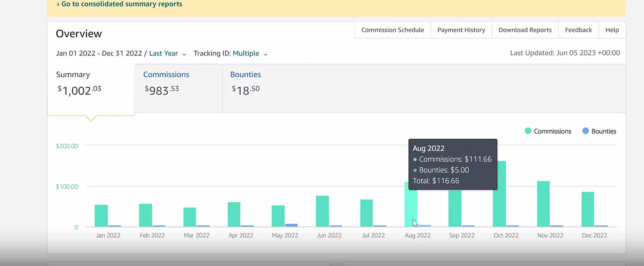The image size is (644, 266).
Task: Click the Download Reports button
Action: pos(525,30)
